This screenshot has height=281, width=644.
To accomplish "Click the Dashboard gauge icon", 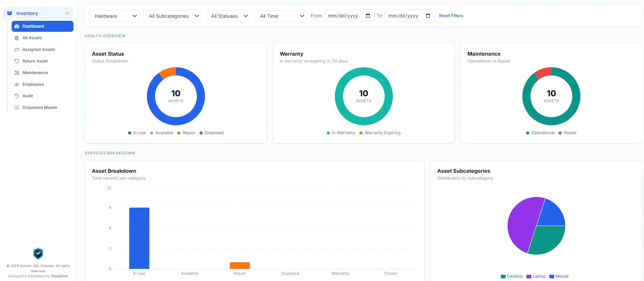I will pos(17,26).
